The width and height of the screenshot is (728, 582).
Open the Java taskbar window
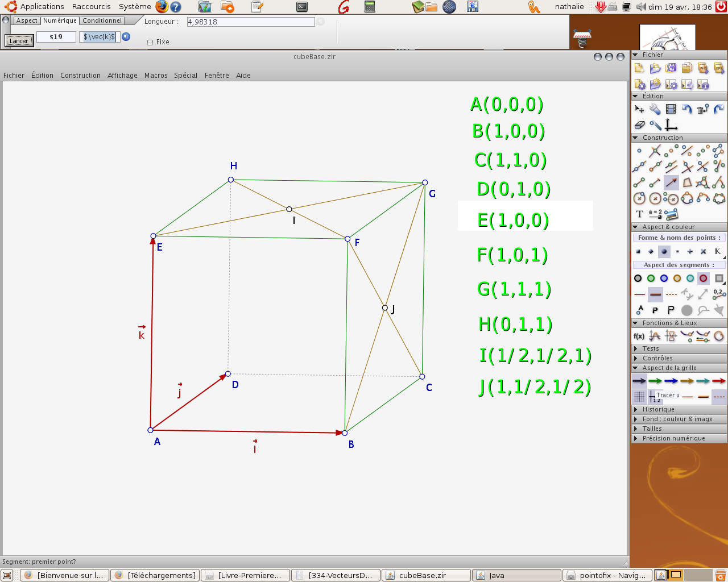pyautogui.click(x=516, y=575)
